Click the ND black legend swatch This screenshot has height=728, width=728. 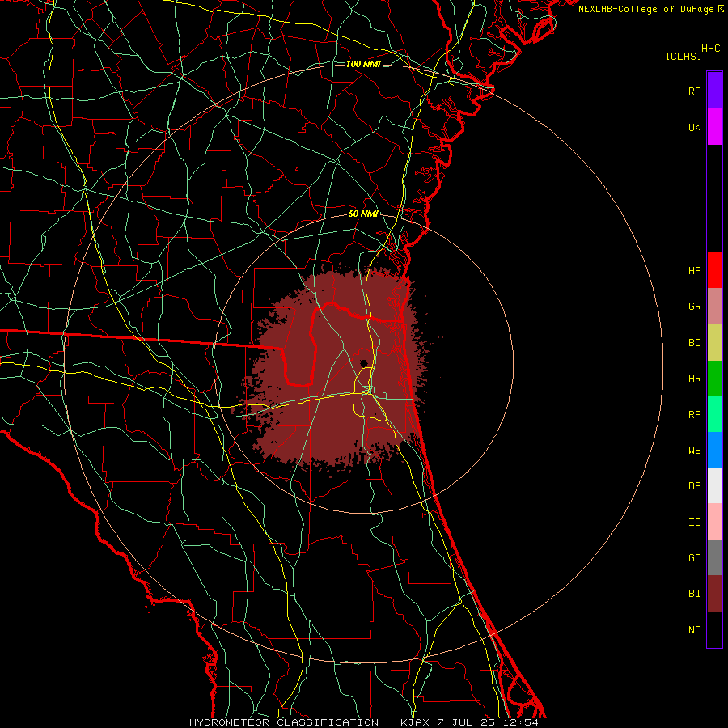tap(714, 629)
